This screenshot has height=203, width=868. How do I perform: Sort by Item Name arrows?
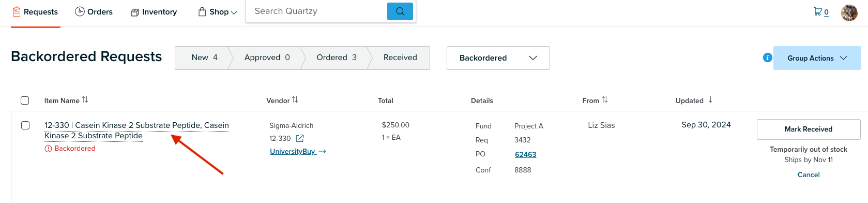click(85, 99)
